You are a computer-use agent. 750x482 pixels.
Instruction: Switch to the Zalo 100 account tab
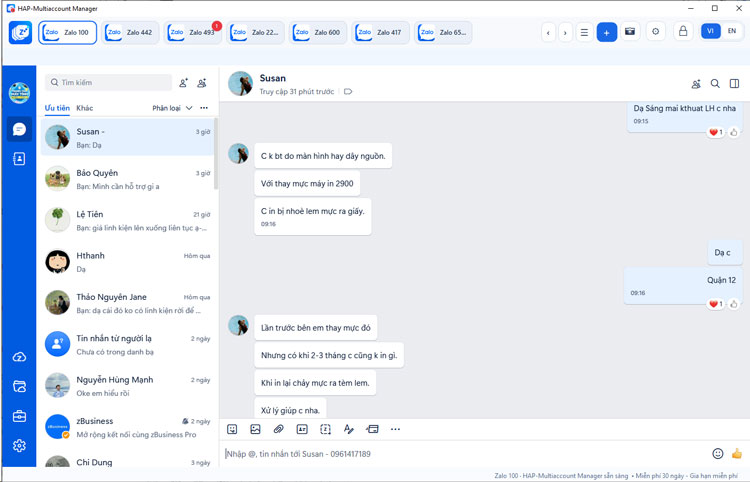(x=67, y=33)
